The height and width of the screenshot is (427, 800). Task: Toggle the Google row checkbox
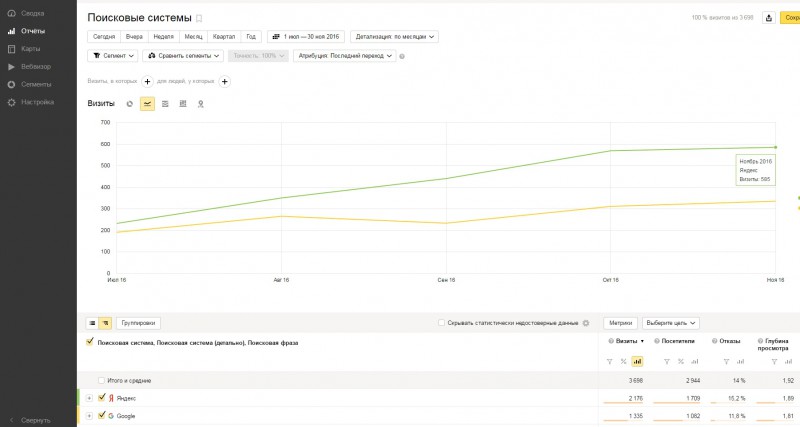(x=102, y=415)
